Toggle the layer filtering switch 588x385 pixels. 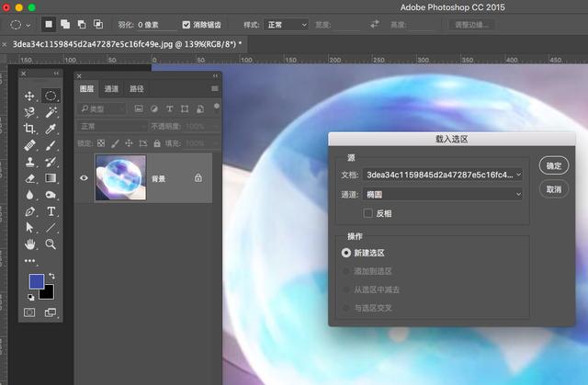point(217,108)
